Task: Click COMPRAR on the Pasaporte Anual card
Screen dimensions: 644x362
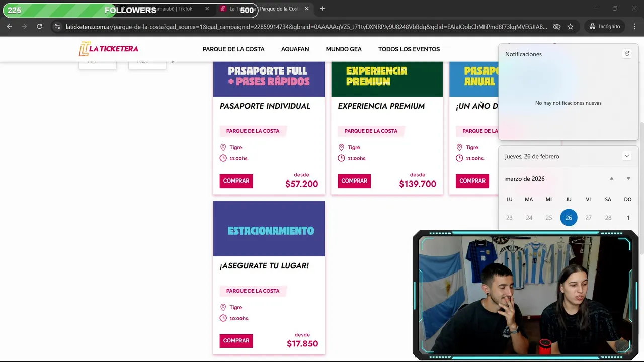Action: click(472, 181)
